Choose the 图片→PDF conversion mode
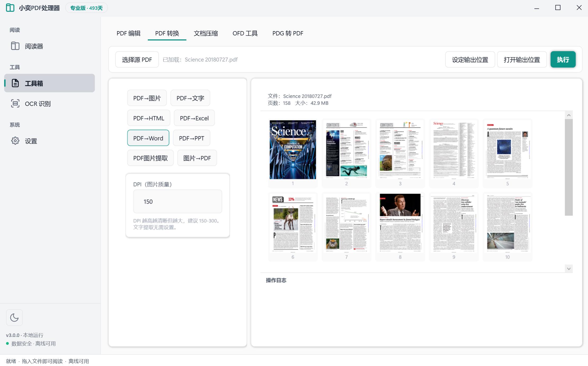Screen dimensions: 588x366 [197, 158]
